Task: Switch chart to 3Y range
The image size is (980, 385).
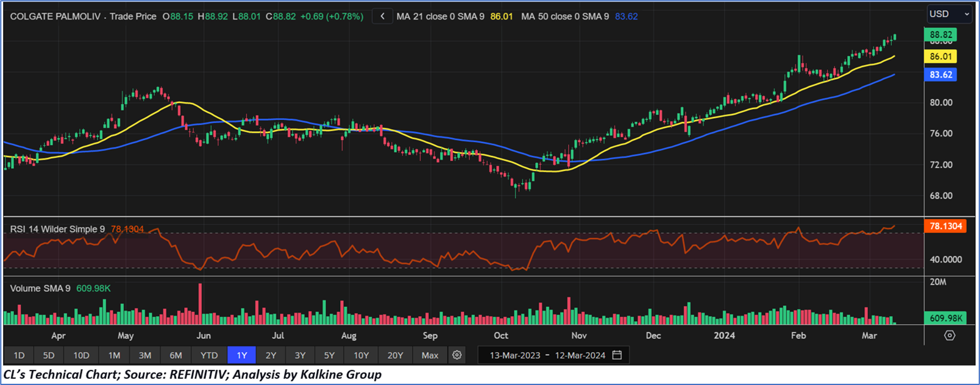Action: pyautogui.click(x=300, y=355)
